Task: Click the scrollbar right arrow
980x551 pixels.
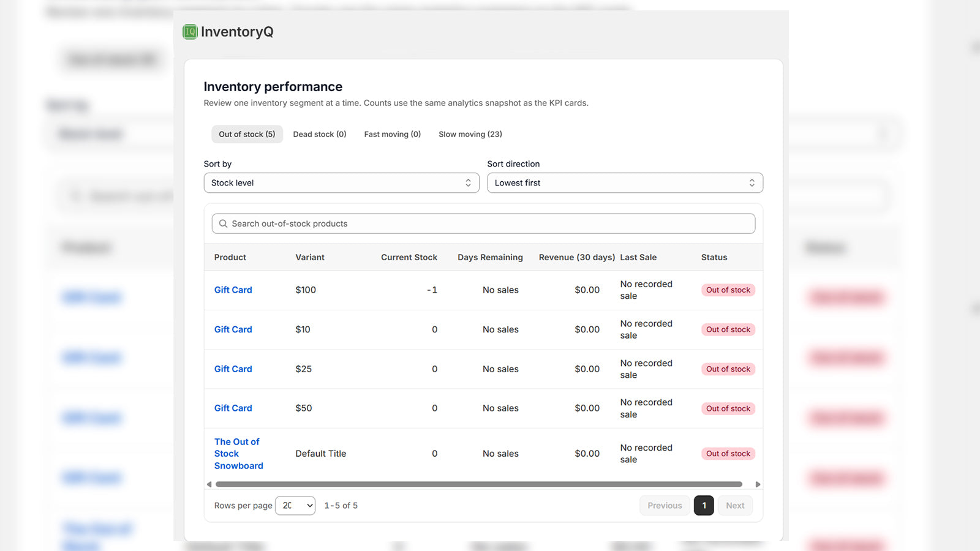Action: pyautogui.click(x=758, y=484)
